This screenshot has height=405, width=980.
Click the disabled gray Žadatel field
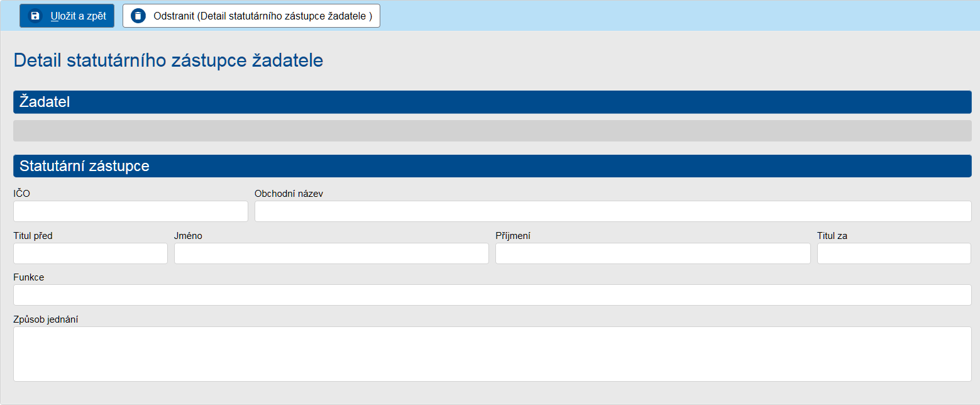(490, 131)
